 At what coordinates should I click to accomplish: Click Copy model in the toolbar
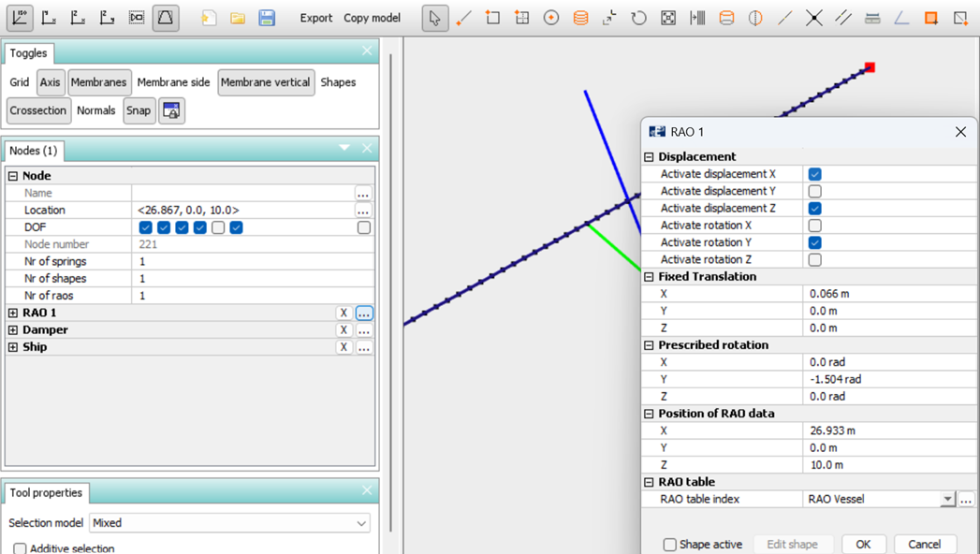pyautogui.click(x=372, y=18)
